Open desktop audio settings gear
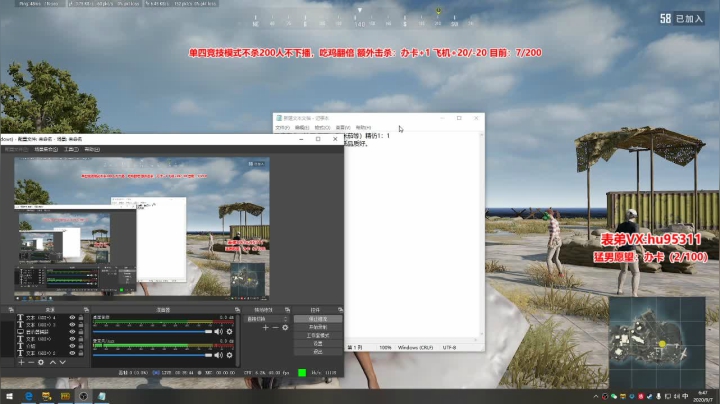Viewport: 720px width, 404px height. pos(229,331)
